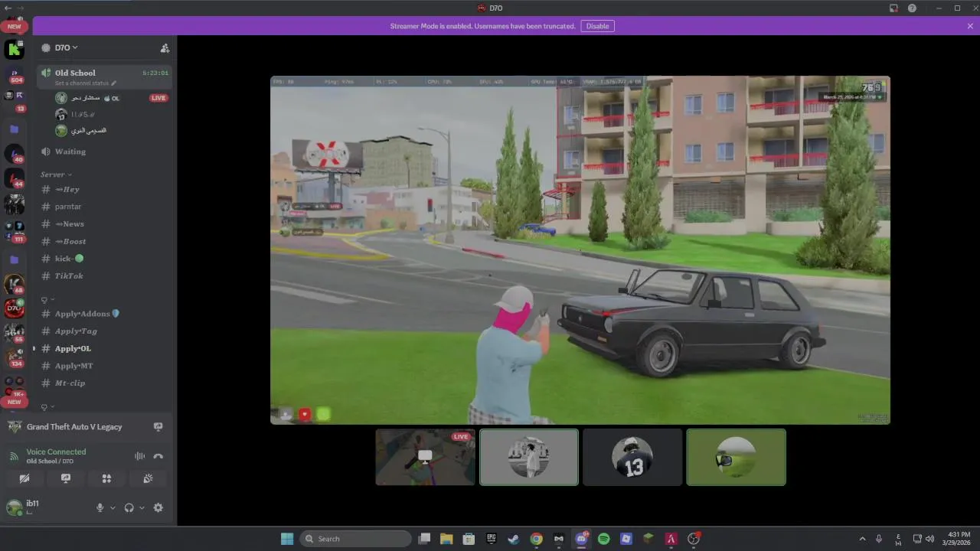Viewport: 980px width, 551px height.
Task: Open ib11 user profile panel
Action: tap(46, 507)
